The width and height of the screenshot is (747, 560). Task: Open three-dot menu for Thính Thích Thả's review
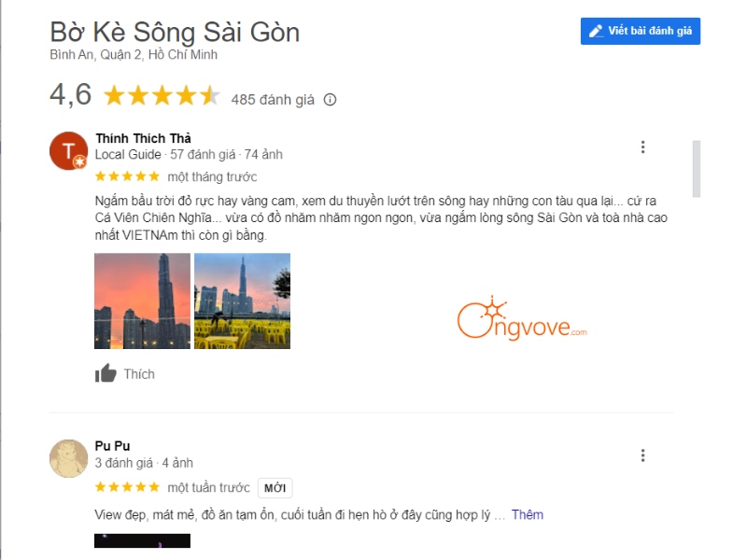click(642, 147)
